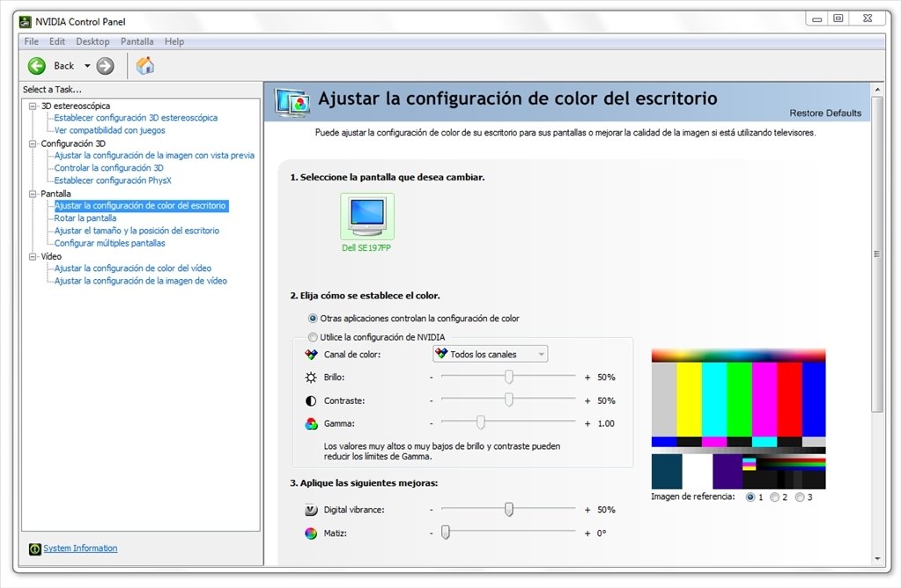
Task: Click the Matiz slider handle
Action: (x=446, y=533)
